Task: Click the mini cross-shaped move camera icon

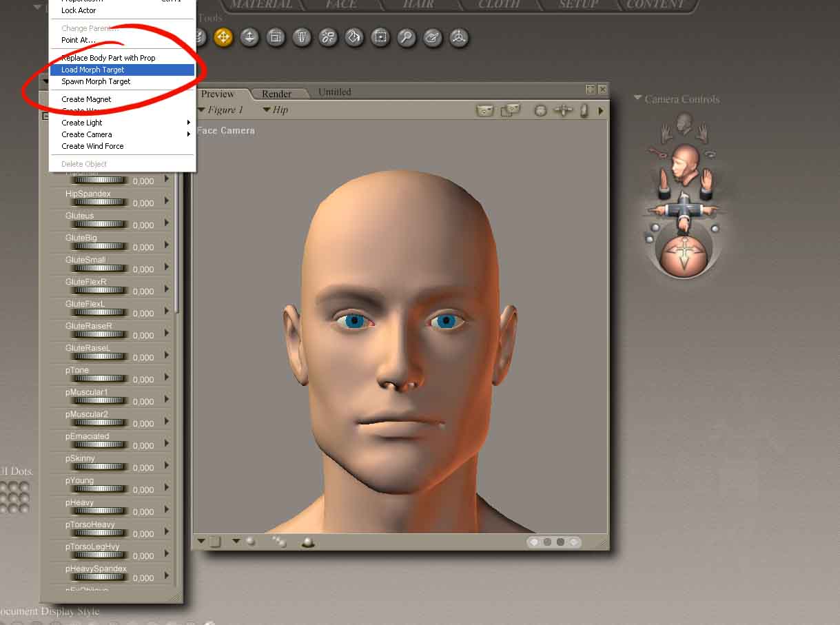Action: 564,110
